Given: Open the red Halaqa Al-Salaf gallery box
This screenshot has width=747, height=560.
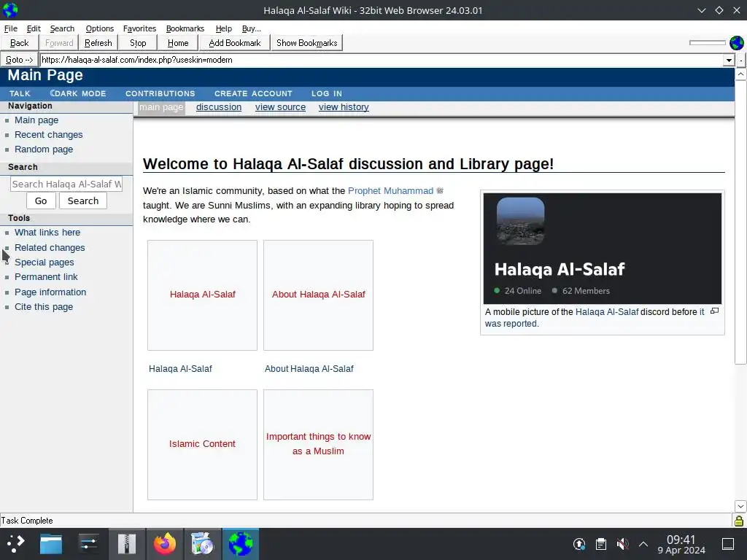Looking at the screenshot, I should pos(203,295).
